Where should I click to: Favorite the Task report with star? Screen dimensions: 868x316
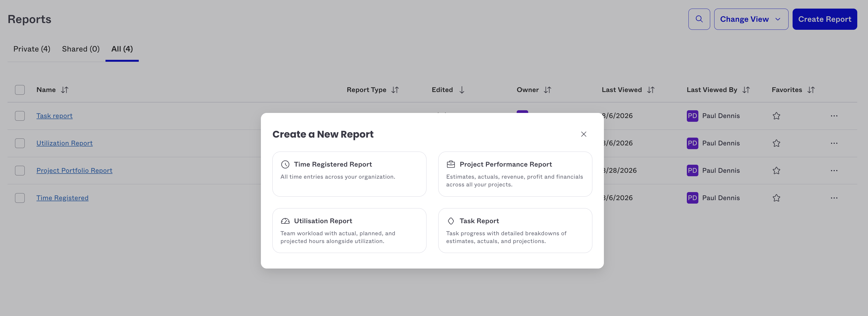776,116
